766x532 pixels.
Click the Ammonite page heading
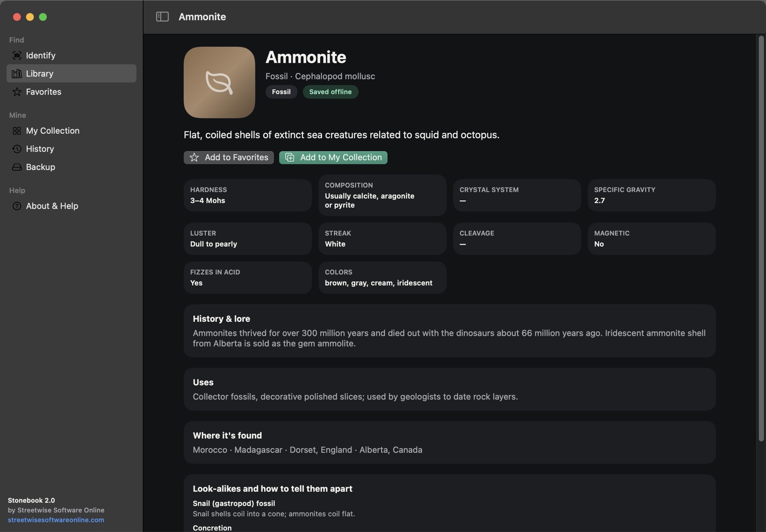pyautogui.click(x=306, y=57)
